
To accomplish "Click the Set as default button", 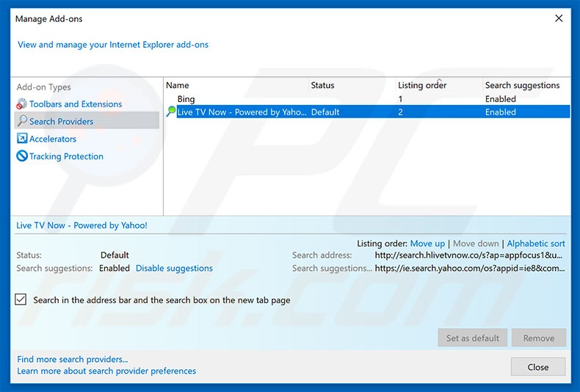I will (472, 338).
